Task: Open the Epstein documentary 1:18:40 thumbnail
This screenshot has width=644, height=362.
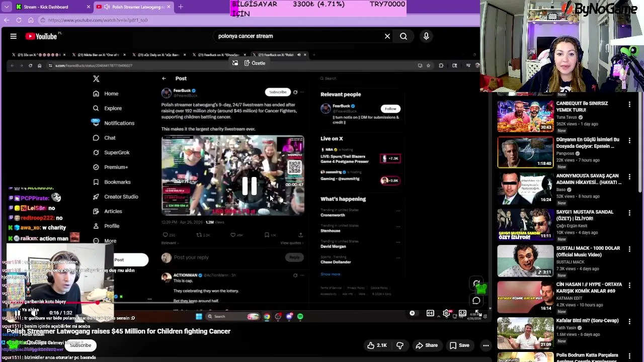Action: point(525,152)
